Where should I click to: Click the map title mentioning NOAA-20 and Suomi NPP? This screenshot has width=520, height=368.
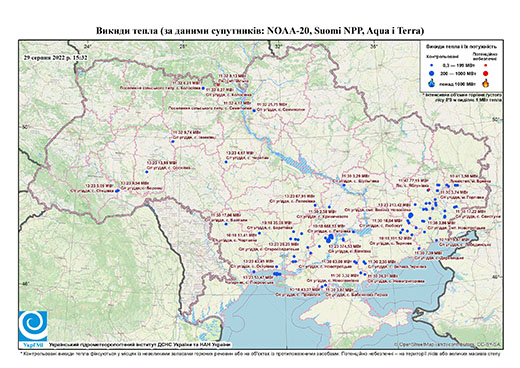point(260,31)
